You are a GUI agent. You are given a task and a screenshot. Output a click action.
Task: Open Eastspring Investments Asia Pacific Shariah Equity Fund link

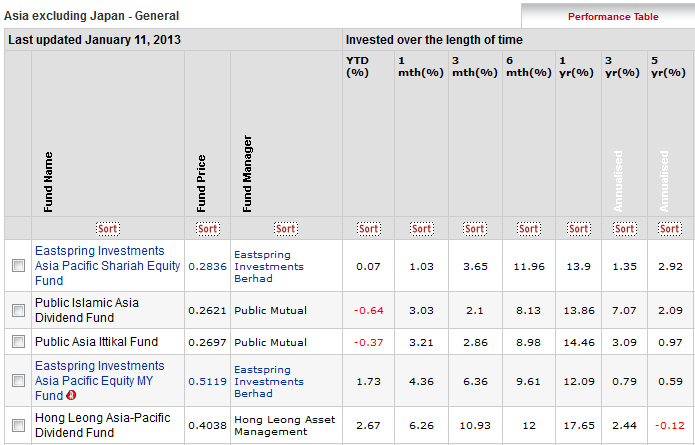[x=107, y=265]
